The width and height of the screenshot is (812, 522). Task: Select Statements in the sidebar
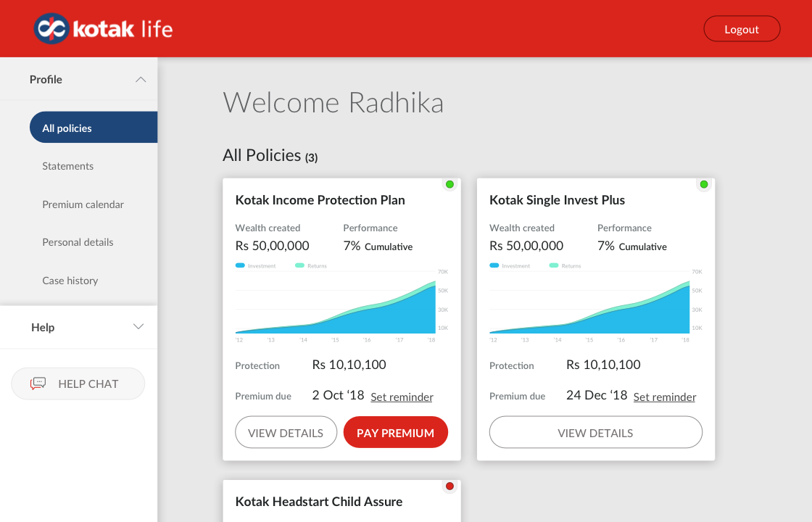tap(67, 165)
